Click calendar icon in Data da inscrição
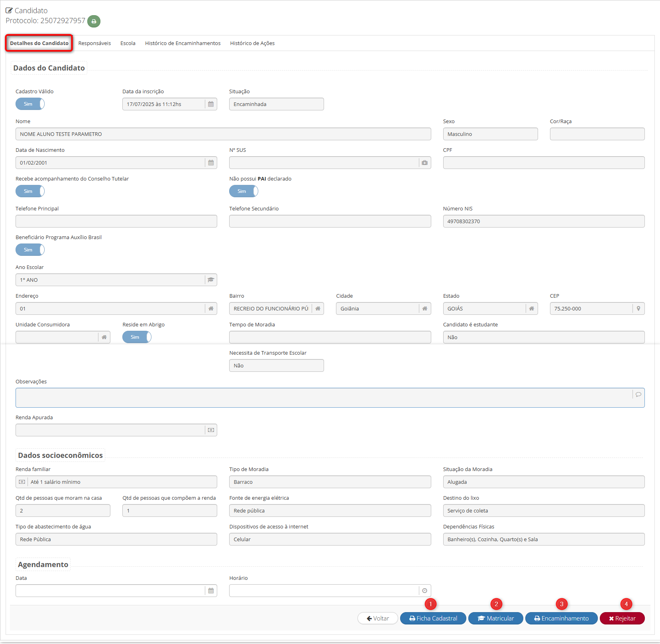 (x=211, y=104)
